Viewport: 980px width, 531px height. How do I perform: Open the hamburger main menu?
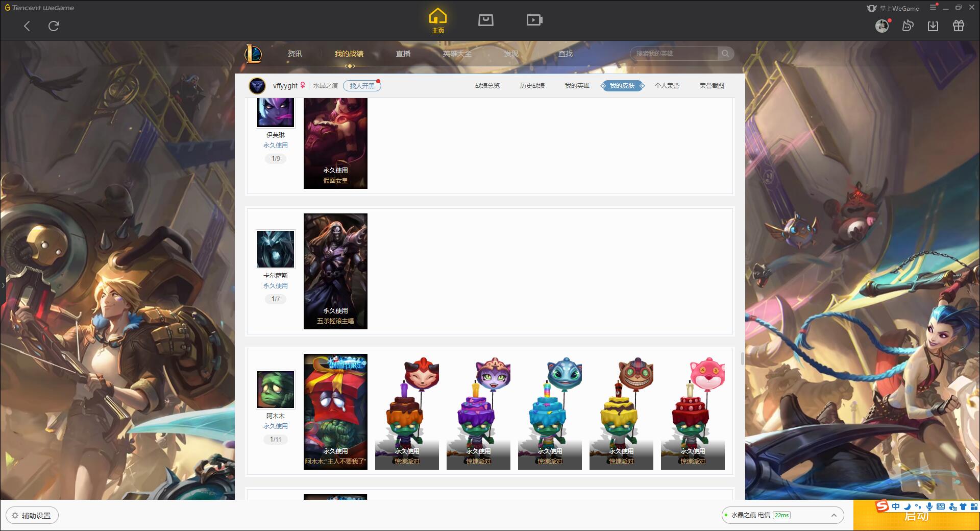click(933, 8)
